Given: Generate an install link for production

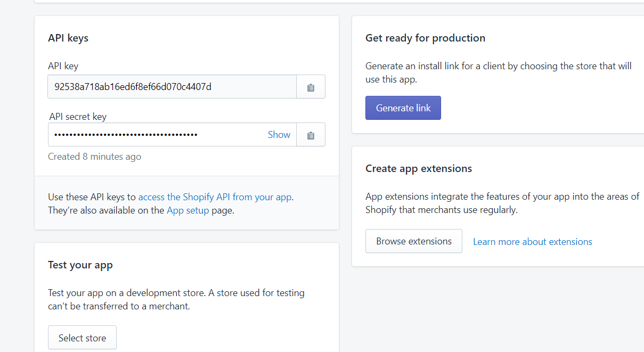Looking at the screenshot, I should (403, 108).
